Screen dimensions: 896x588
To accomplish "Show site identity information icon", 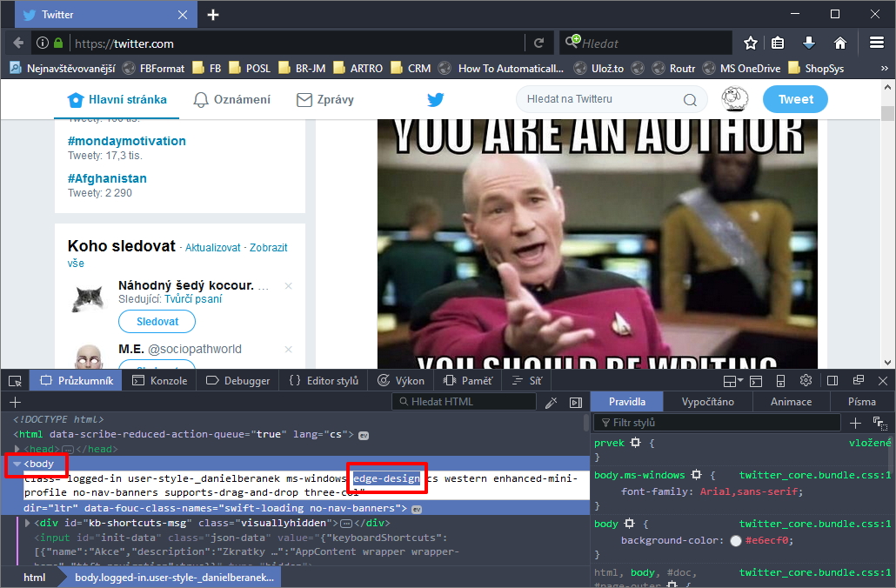I will [43, 43].
